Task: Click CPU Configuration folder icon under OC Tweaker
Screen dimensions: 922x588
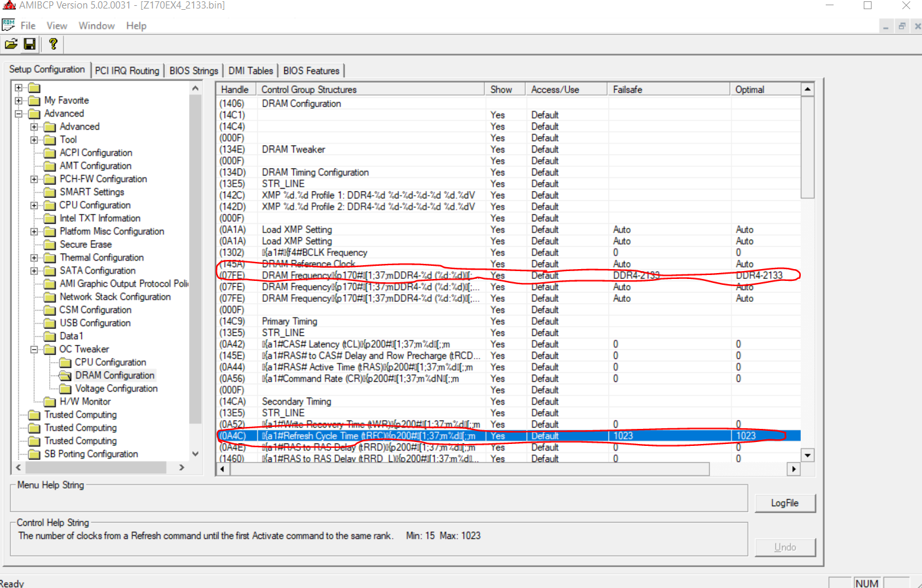Action: [x=65, y=363]
